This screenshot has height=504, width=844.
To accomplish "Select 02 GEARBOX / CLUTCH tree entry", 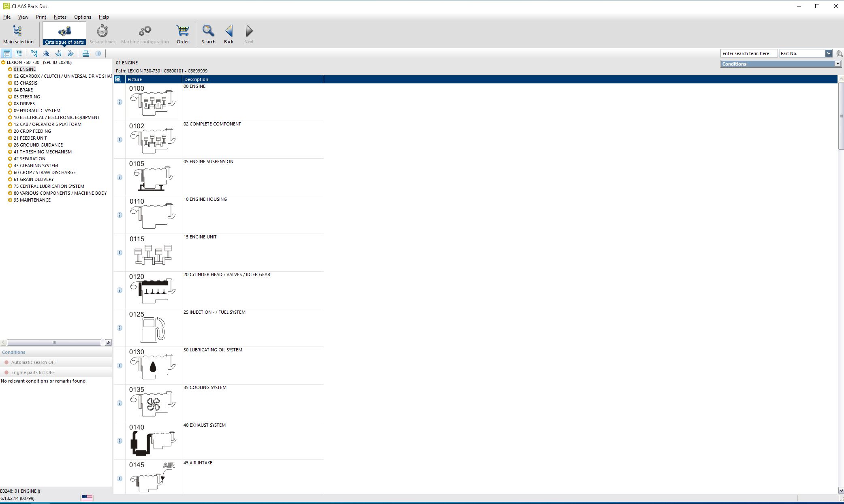I will (x=63, y=76).
